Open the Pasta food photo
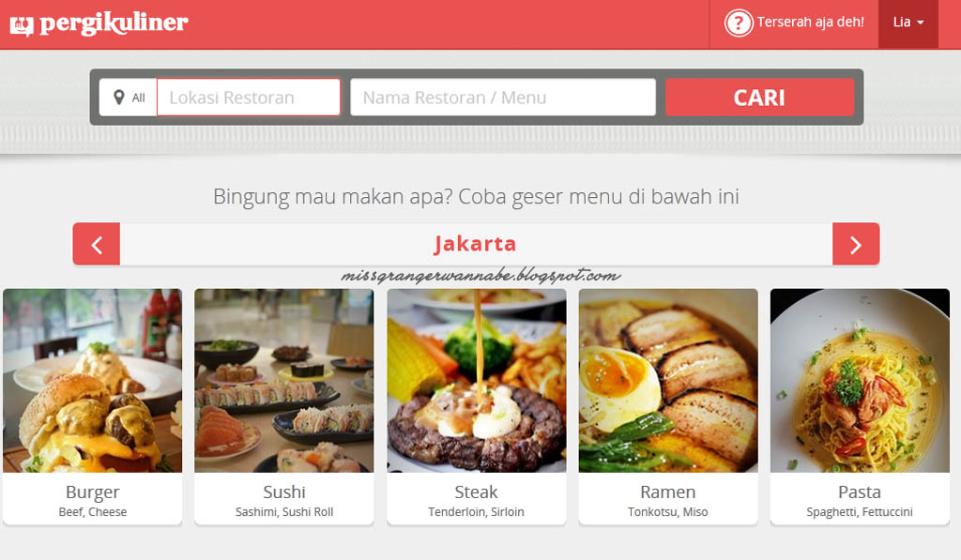Image resolution: width=961 pixels, height=560 pixels. tap(860, 381)
